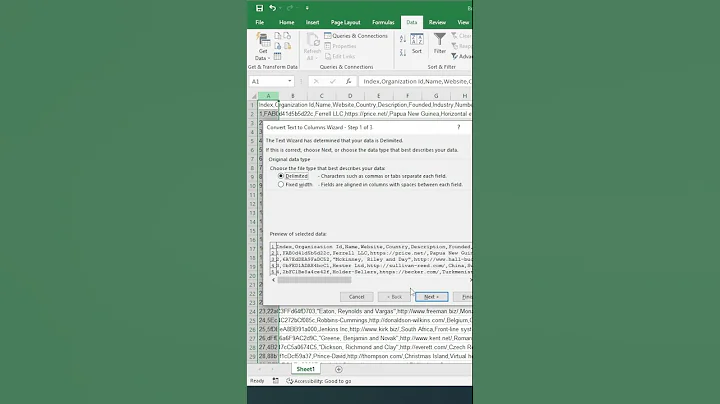The width and height of the screenshot is (720, 404).
Task: Toggle the Filter funnel
Action: pyautogui.click(x=439, y=44)
